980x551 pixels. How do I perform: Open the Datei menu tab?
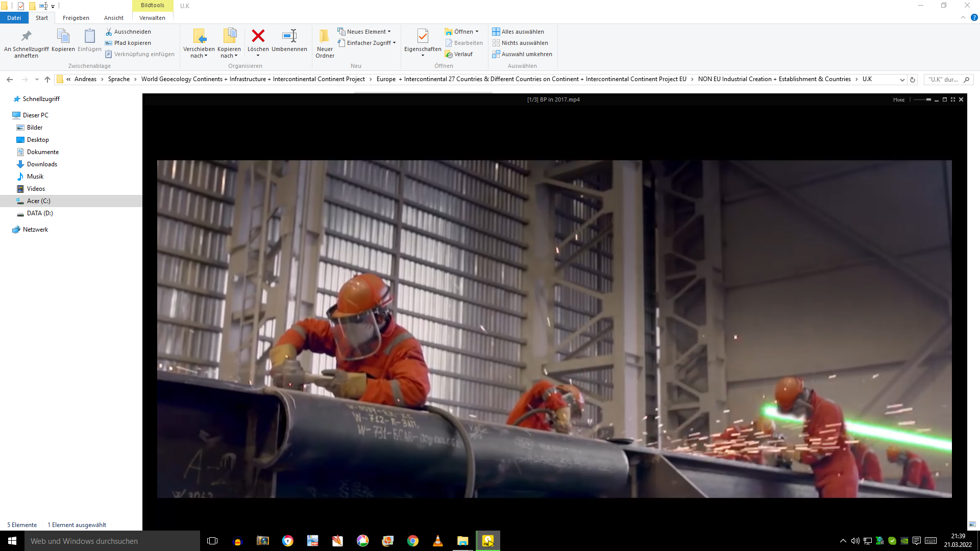tap(14, 18)
